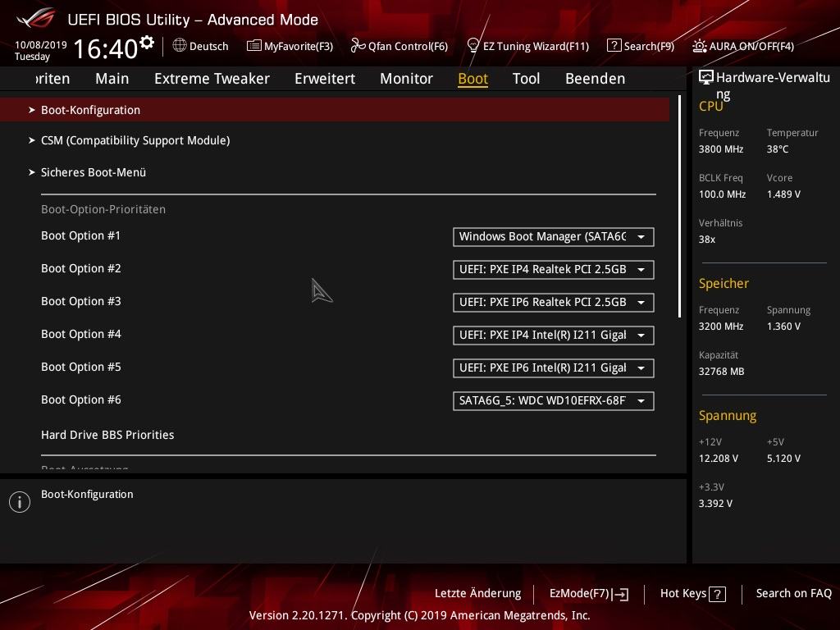Click the MyFavorite list icon
The width and height of the screenshot is (840, 630).
coord(254,46)
